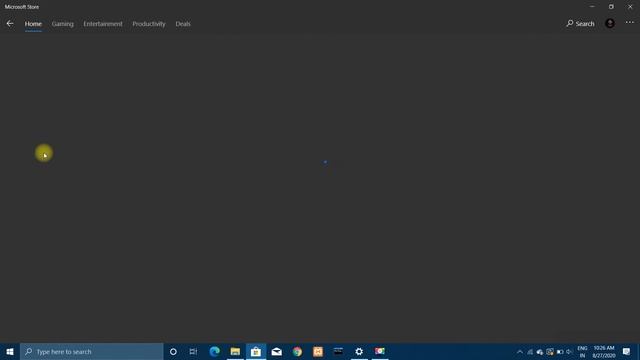640x360 pixels.
Task: Open the clock and date flyout
Action: click(x=604, y=352)
